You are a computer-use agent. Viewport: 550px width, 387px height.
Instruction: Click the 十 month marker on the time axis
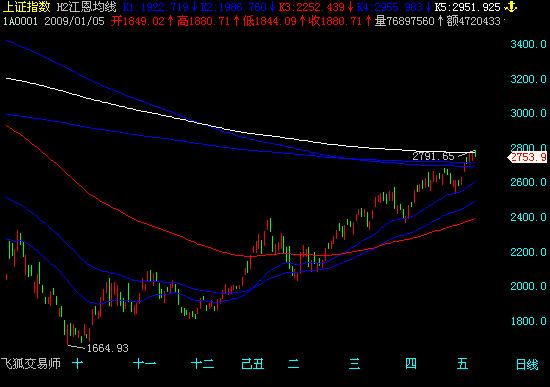[x=78, y=363]
